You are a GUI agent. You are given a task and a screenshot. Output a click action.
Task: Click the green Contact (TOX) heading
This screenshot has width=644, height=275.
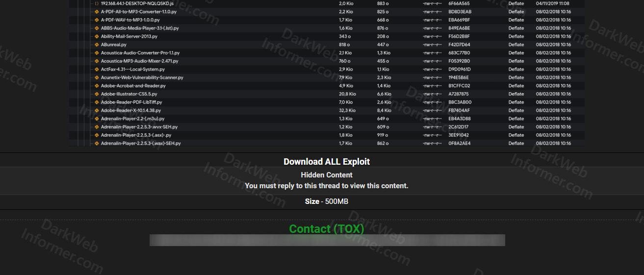(x=327, y=229)
